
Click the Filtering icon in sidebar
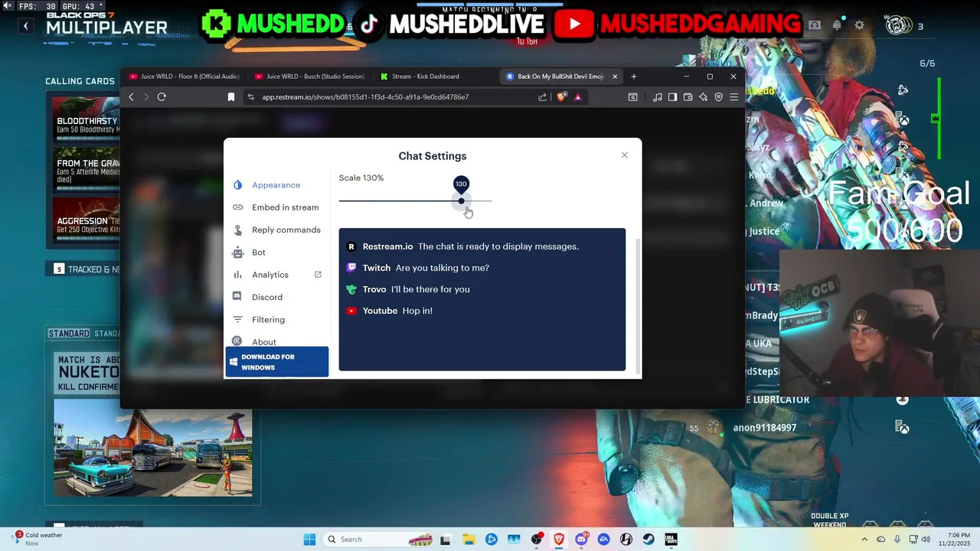pos(237,320)
